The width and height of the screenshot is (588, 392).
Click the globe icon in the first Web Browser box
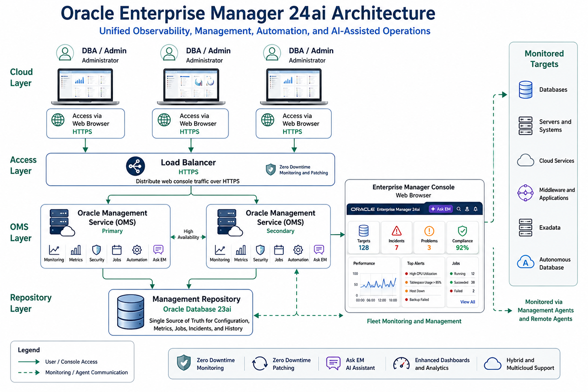[x=58, y=119]
